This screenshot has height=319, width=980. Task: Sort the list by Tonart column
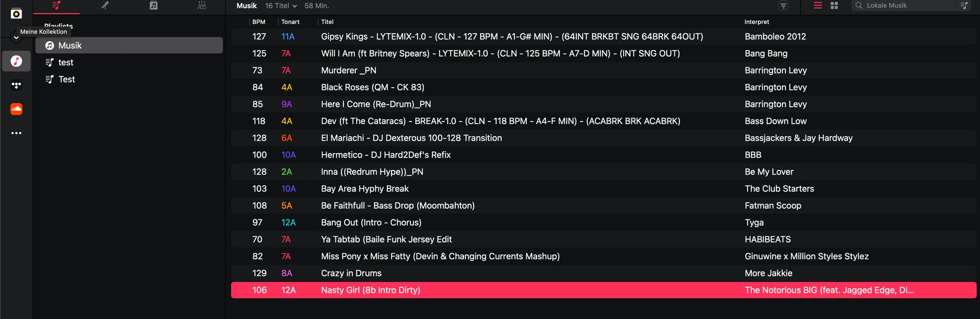pos(290,22)
